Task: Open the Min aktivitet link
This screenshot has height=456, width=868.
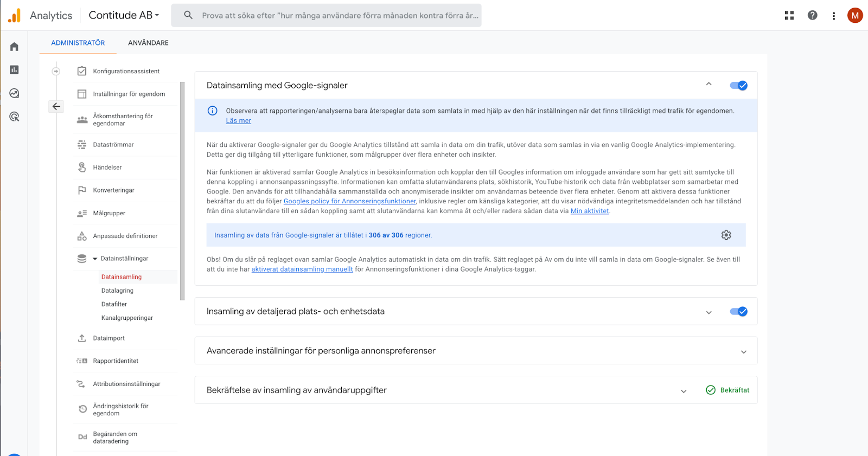Action: point(590,211)
